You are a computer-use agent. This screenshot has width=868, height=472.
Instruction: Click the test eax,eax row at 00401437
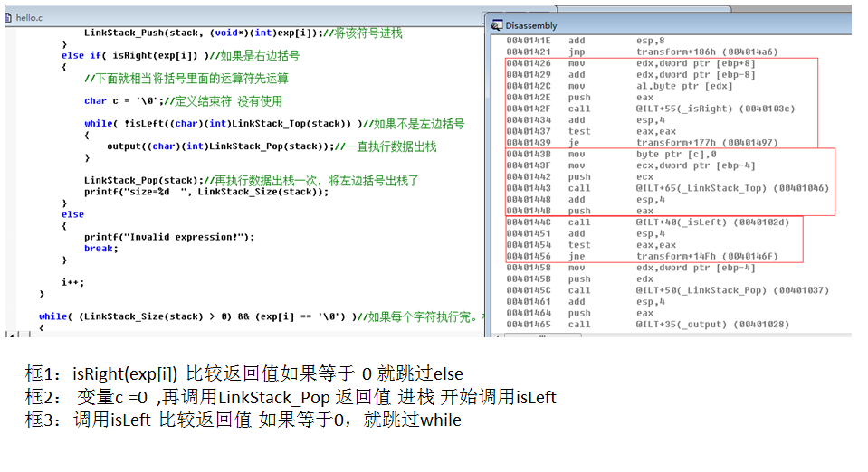pyautogui.click(x=591, y=131)
